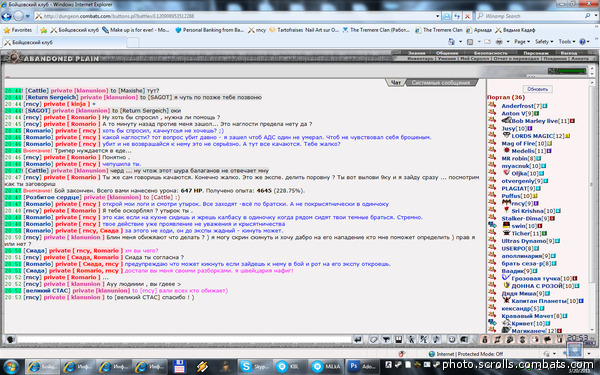Viewport: 600px width, 375px height.
Task: Switch to Photoshop in the taskbar
Action: [362, 367]
